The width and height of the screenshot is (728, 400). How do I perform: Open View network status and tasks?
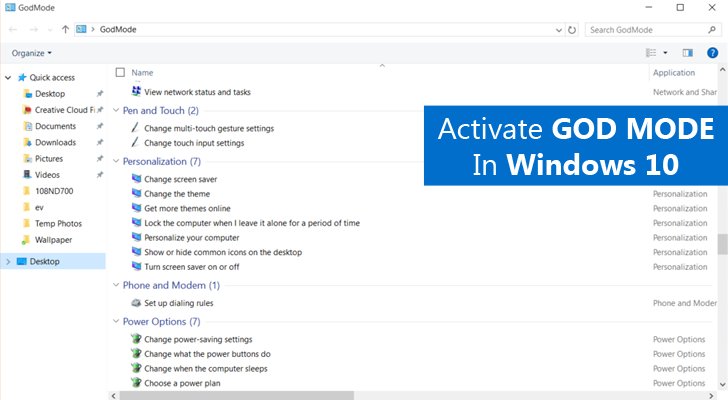pyautogui.click(x=197, y=92)
